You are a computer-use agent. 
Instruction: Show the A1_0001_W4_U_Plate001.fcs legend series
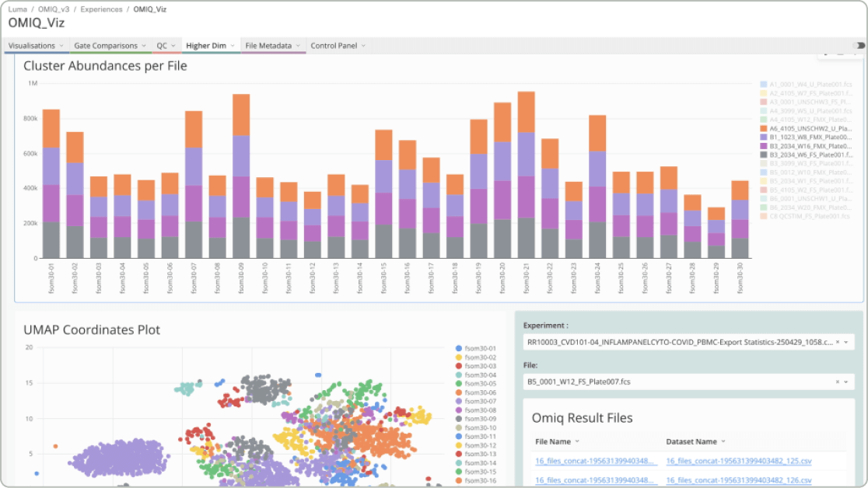point(807,84)
